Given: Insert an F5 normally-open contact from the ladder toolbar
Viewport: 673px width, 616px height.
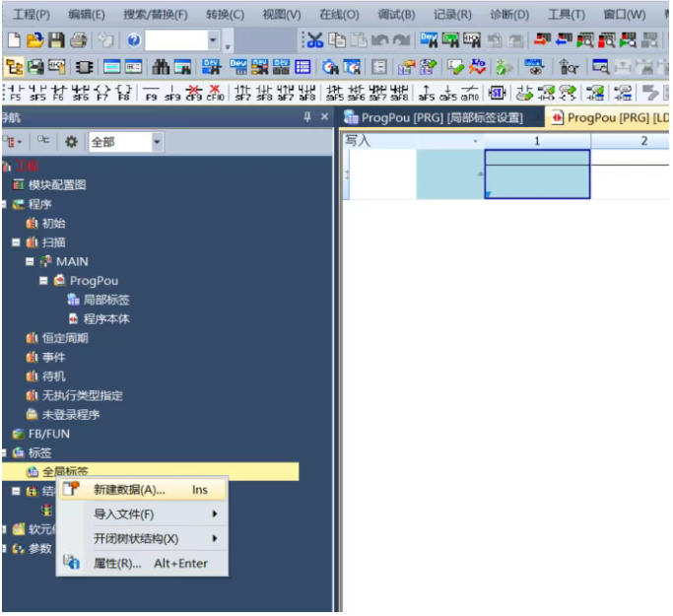Looking at the screenshot, I should 15,94.
